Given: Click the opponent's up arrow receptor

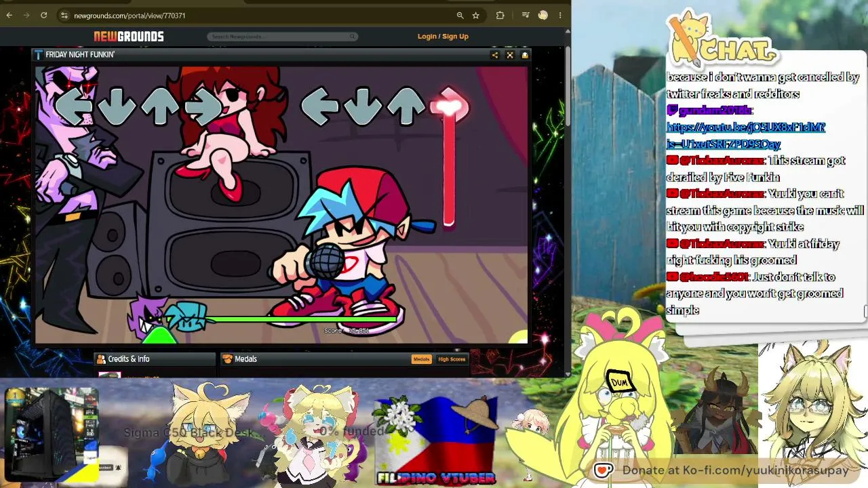Looking at the screenshot, I should (160, 106).
